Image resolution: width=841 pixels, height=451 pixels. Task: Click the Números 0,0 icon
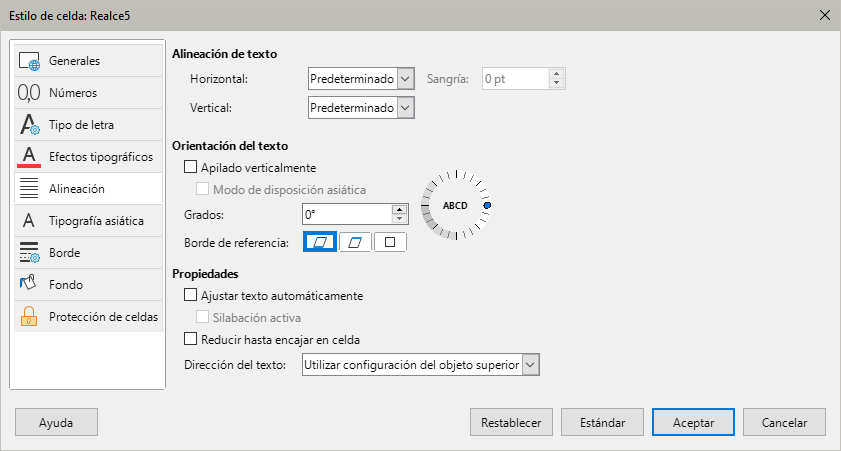click(x=29, y=93)
